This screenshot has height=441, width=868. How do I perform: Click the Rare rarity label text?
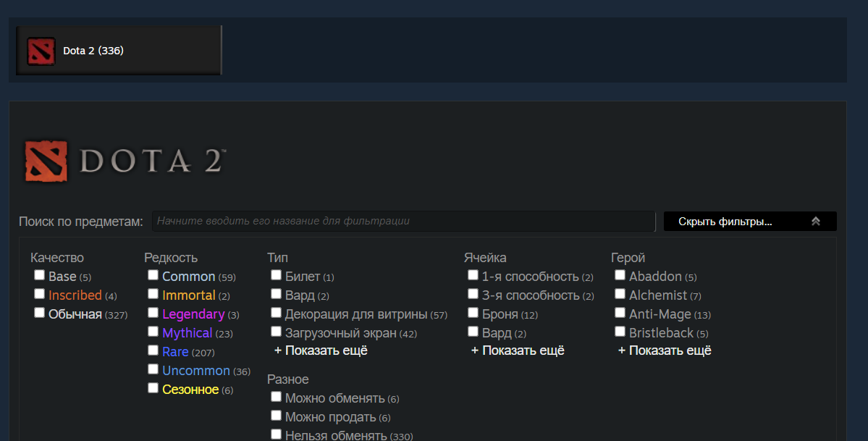coord(175,352)
